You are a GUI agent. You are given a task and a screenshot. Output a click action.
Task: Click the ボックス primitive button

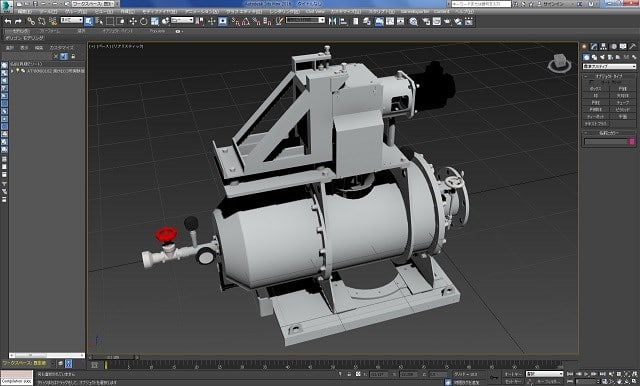click(x=595, y=89)
